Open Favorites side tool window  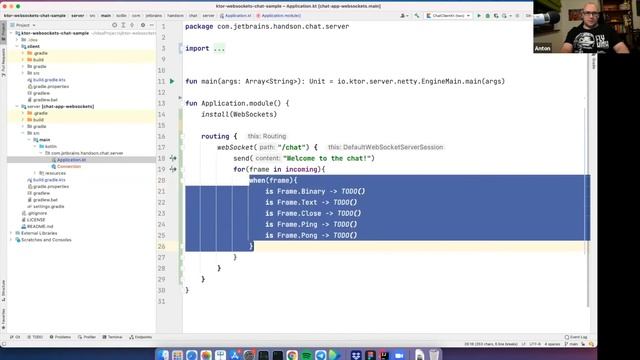(4, 319)
